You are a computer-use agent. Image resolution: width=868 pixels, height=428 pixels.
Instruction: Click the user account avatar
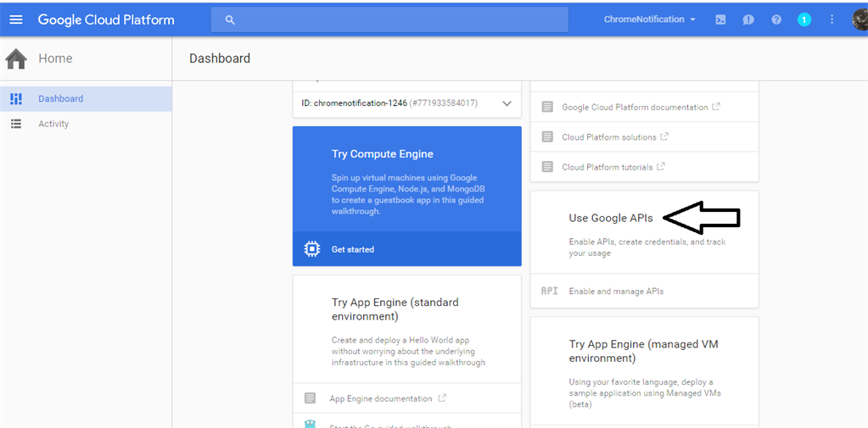click(860, 19)
